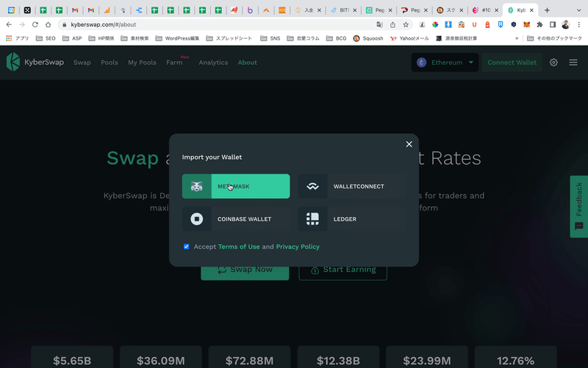Screen dimensions: 588x368
Task: Choose WalletConnect in the wallet dialog
Action: [x=352, y=186]
